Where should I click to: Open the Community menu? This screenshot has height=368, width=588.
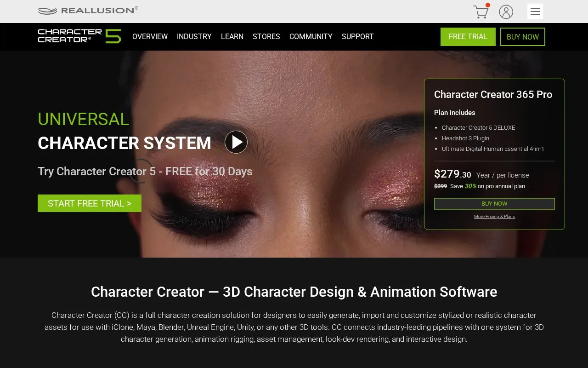point(311,37)
